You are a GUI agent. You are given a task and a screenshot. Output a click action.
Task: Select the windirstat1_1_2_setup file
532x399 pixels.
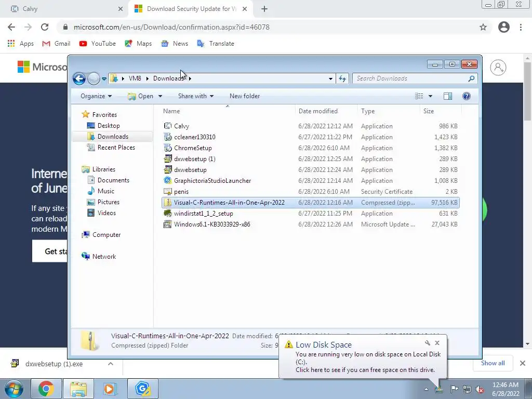(x=311, y=214)
